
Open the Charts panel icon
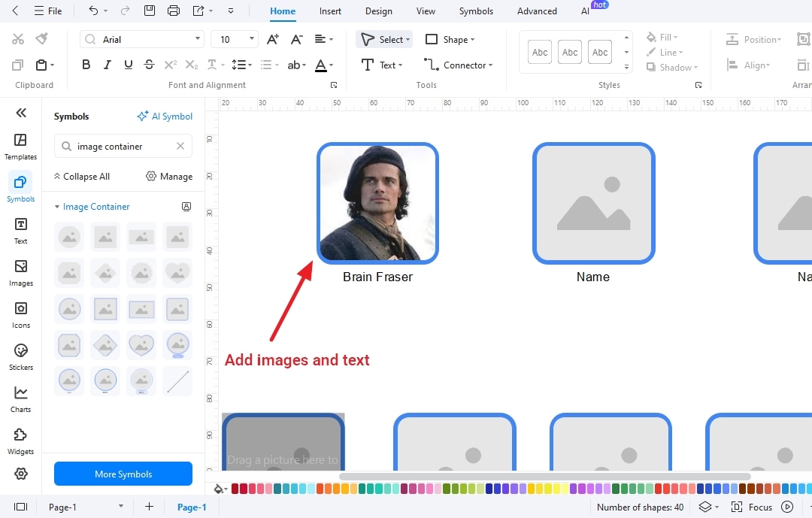click(x=20, y=397)
